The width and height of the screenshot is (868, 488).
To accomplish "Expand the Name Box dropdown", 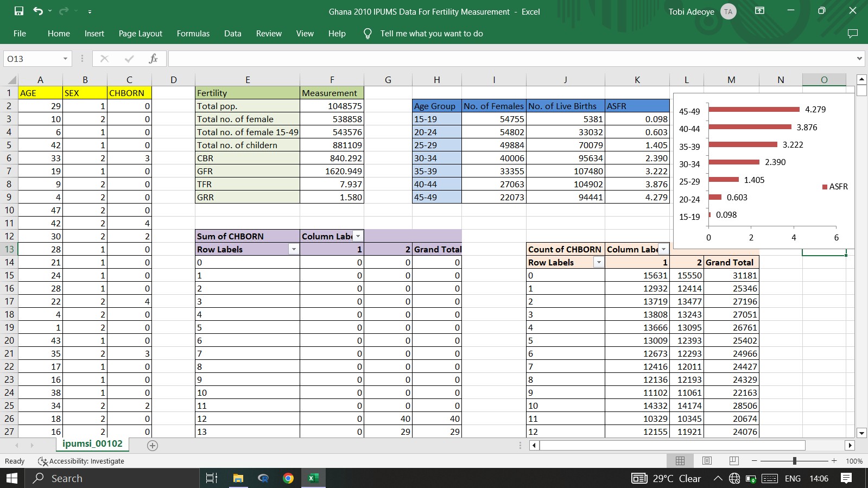I will 65,59.
